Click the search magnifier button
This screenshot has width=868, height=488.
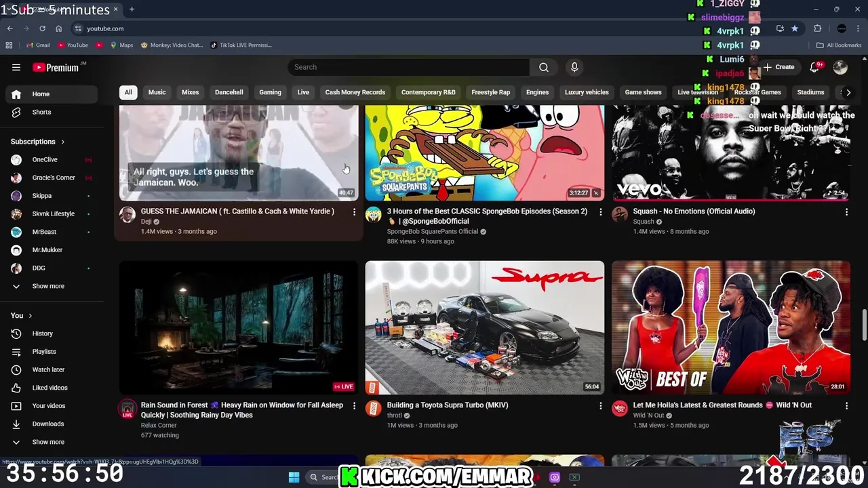tap(544, 67)
